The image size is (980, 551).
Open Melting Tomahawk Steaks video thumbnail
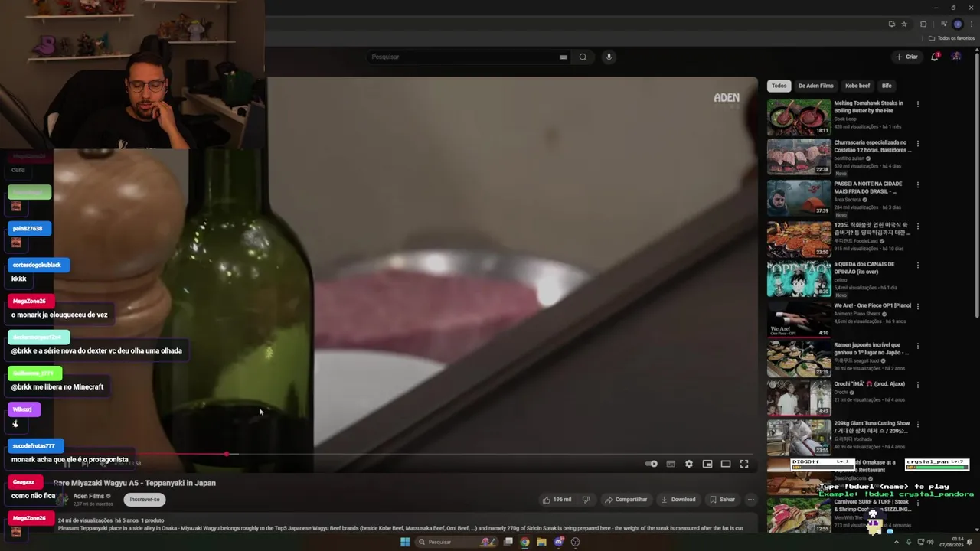799,117
